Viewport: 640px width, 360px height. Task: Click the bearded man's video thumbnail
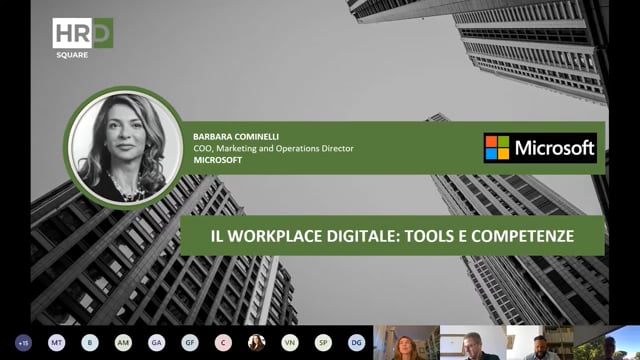(540, 342)
